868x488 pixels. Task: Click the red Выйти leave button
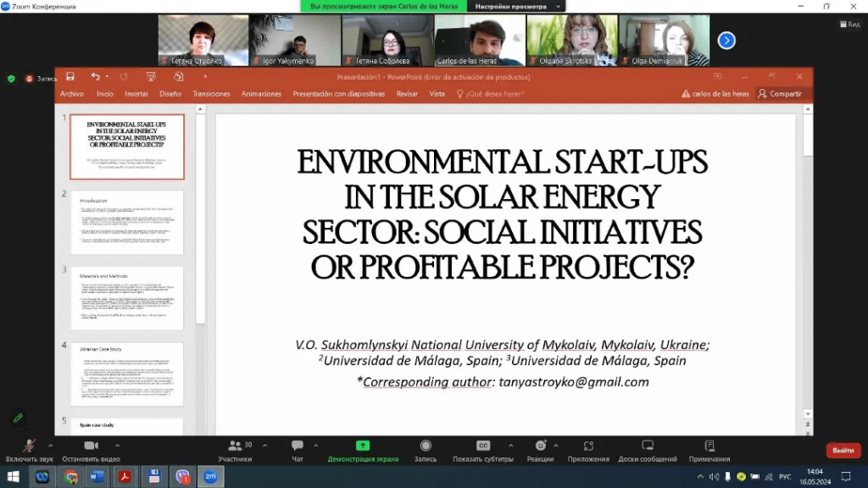click(x=843, y=451)
